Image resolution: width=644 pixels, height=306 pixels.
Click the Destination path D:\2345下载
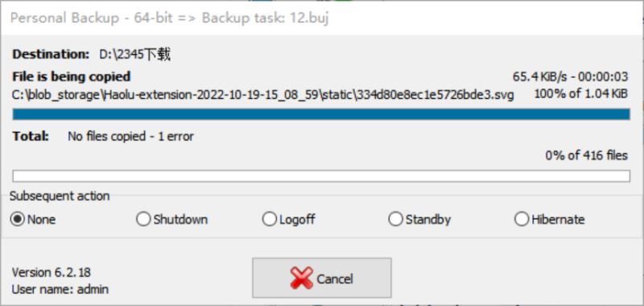click(x=135, y=54)
